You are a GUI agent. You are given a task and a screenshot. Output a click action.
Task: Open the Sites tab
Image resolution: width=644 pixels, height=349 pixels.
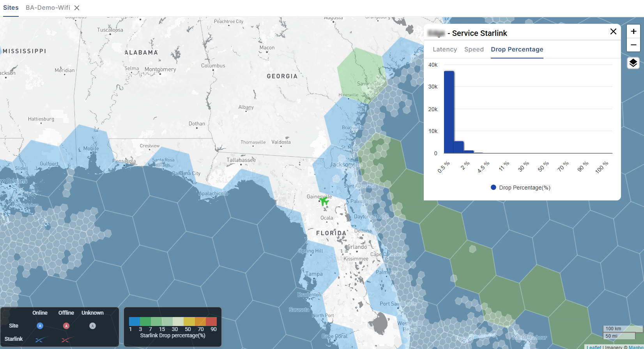coord(11,8)
